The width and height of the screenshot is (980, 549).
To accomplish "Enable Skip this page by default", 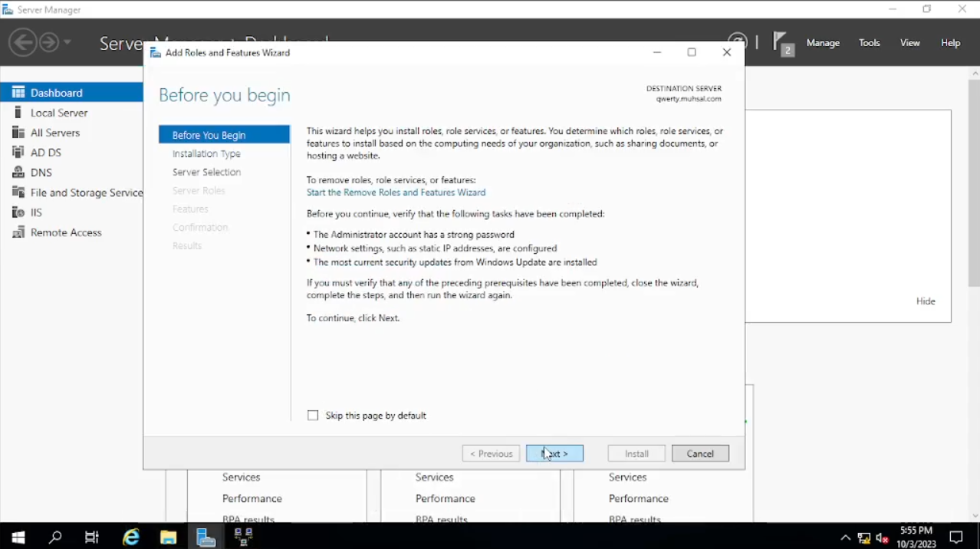I will click(x=313, y=416).
